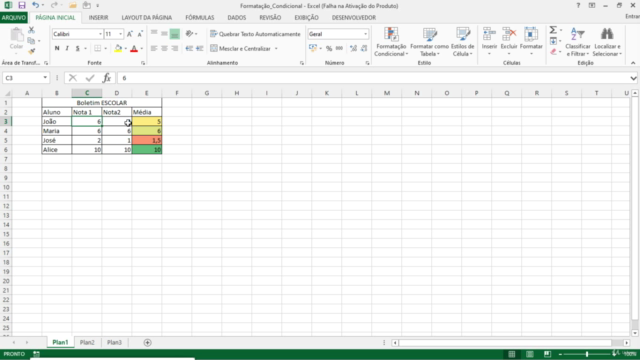Decrease the indent

click(189, 48)
